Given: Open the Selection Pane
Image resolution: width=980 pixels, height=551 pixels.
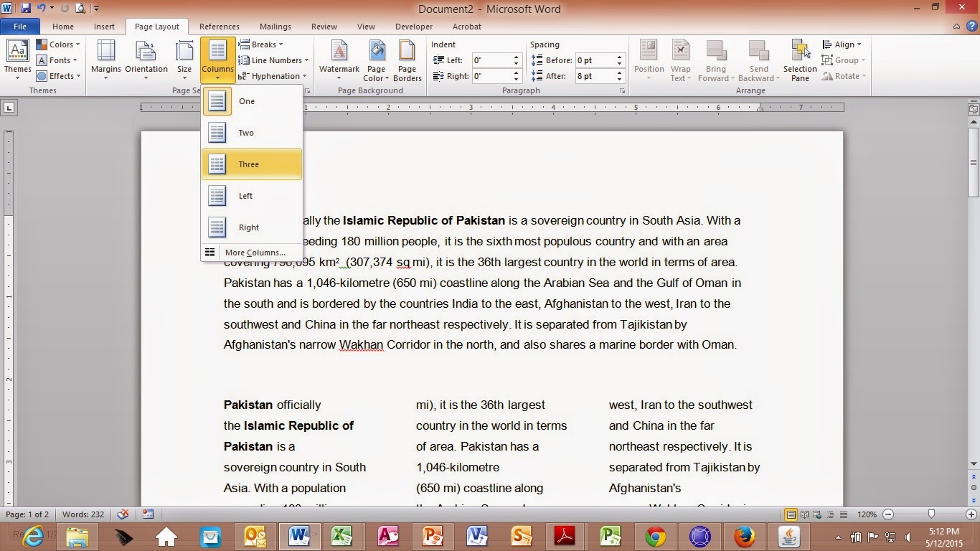Looking at the screenshot, I should pos(800,60).
